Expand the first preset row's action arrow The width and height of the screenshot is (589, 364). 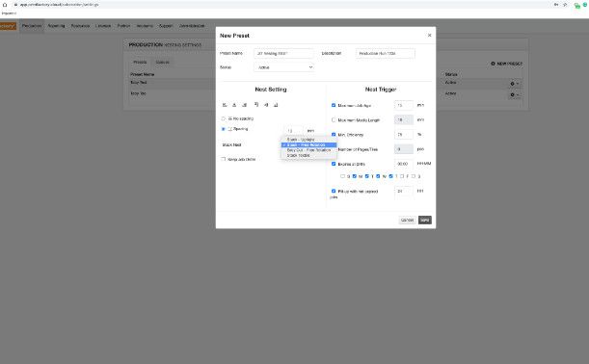click(x=518, y=84)
